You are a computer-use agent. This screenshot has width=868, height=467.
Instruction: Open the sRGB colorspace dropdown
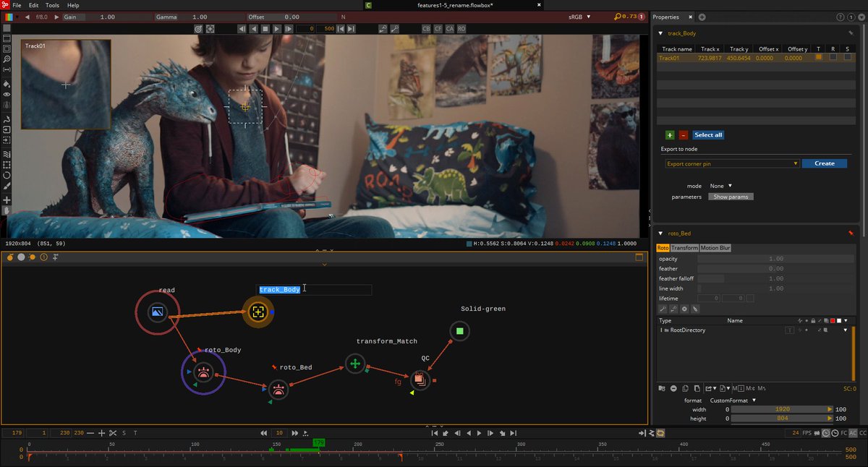(579, 17)
